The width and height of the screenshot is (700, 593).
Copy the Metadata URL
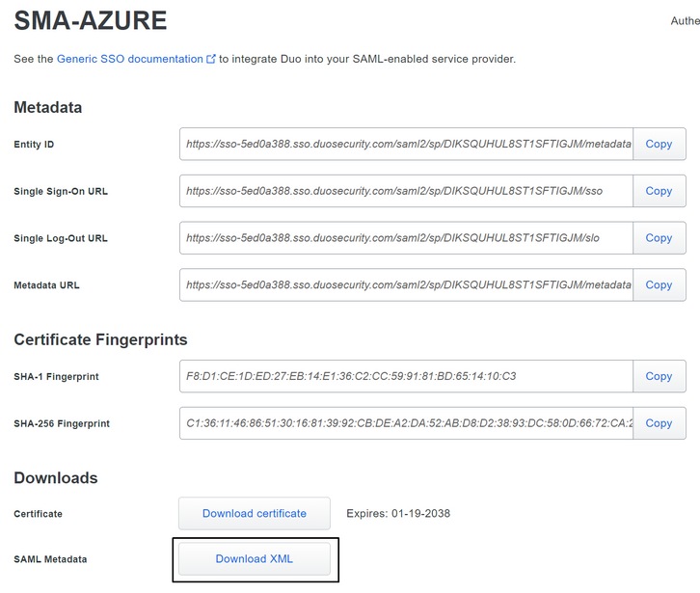[x=659, y=284]
